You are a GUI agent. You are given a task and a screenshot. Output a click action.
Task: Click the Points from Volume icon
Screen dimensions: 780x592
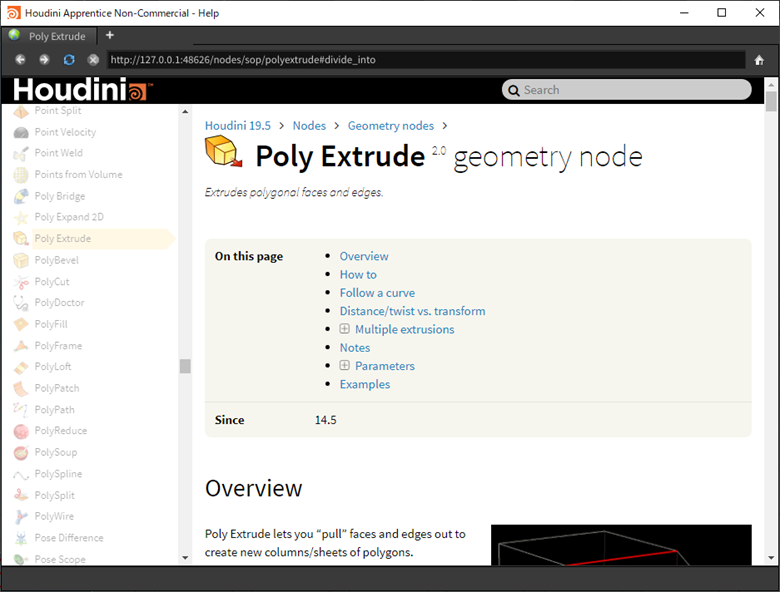pos(21,175)
